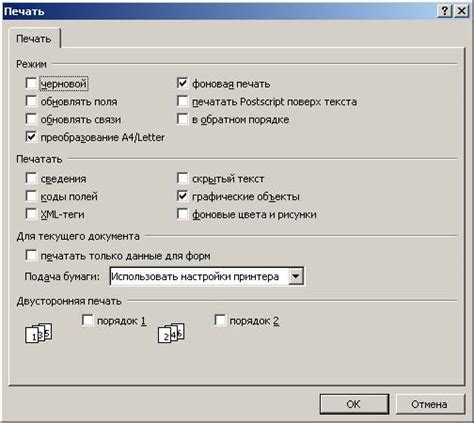Enable в обратном порядке checkbox
The width and height of the screenshot is (474, 423).
(183, 119)
